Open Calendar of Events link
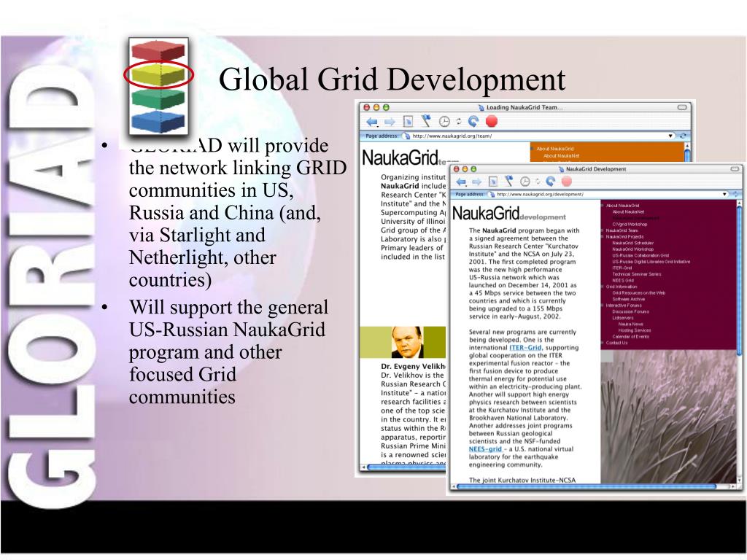 (x=630, y=337)
